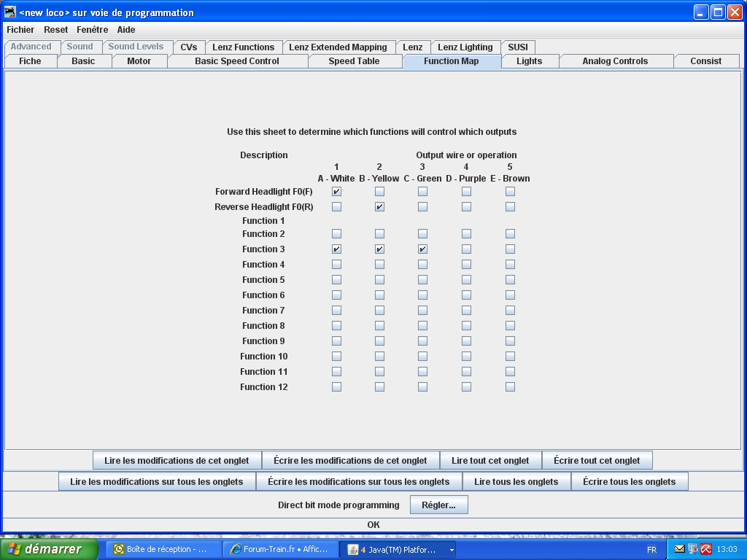This screenshot has height=560, width=747.
Task: Uncheck Function 3 C-Green checkbox
Action: pos(422,249)
